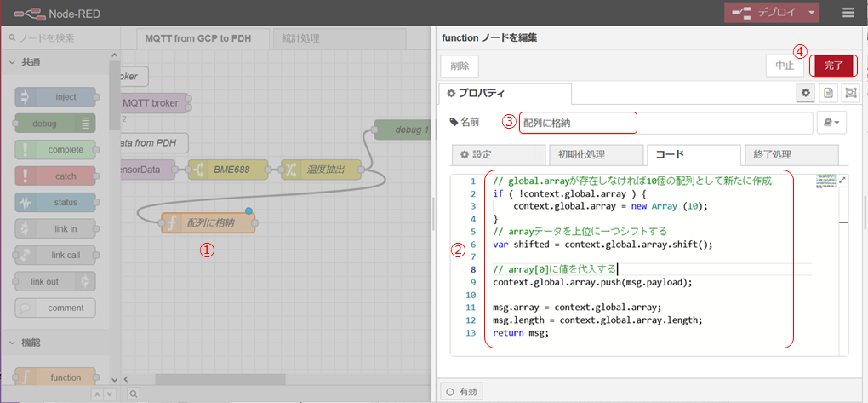Screen dimensions: 868x403
Task: Open the hamburger main menu
Action: pyautogui.click(x=848, y=13)
